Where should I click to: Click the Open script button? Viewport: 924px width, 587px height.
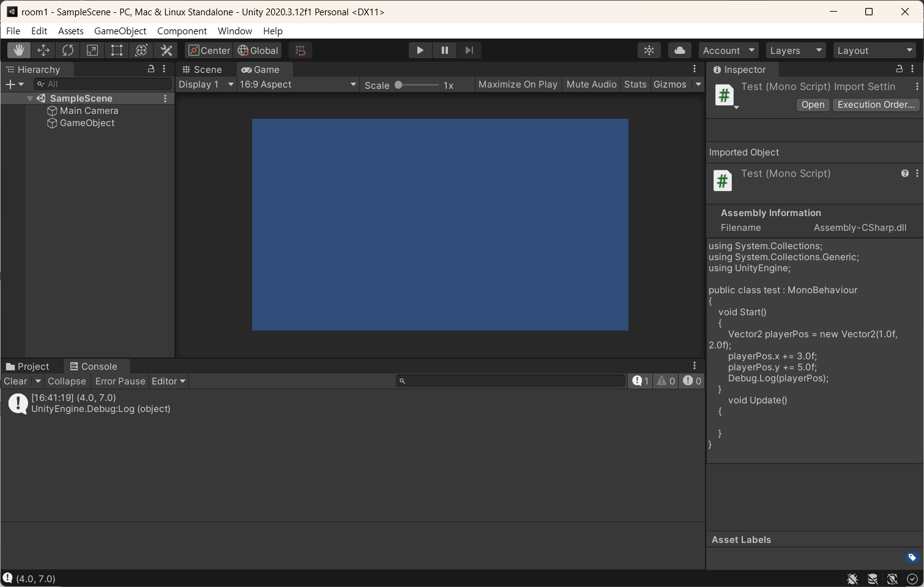click(x=813, y=105)
